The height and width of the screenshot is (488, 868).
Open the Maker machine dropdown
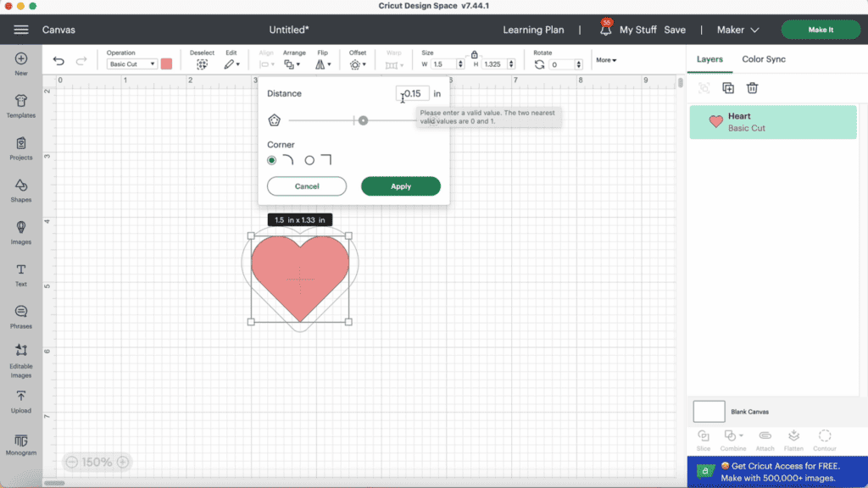pyautogui.click(x=738, y=30)
